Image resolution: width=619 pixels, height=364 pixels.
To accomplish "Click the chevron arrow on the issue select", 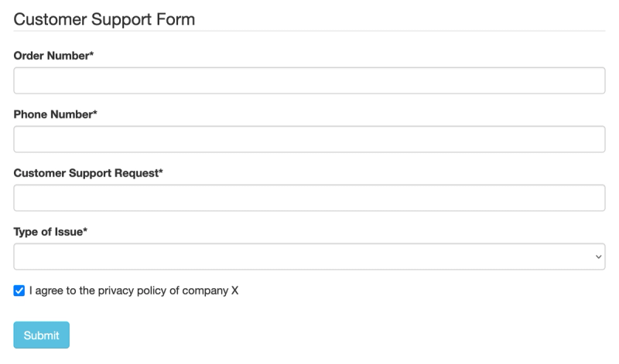I will (x=598, y=257).
